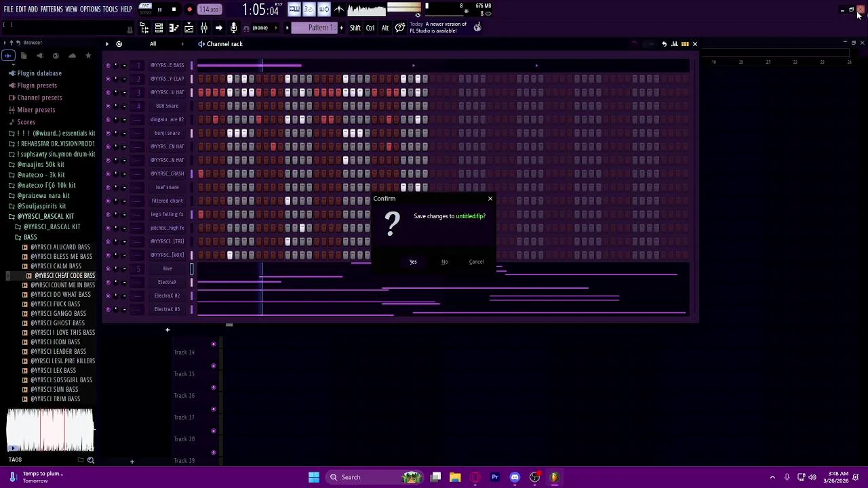
Task: Toggle typing keyboard to piano icon
Action: pos(294,9)
